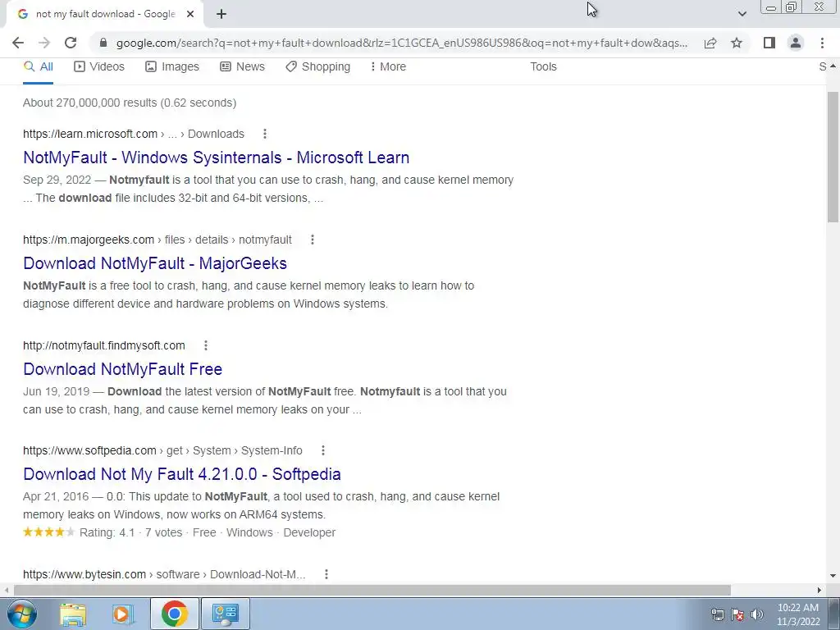Click the share page icon in address bar

point(710,43)
